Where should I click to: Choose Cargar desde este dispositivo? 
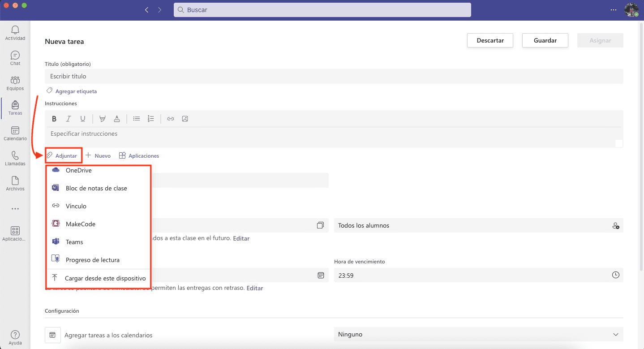105,278
